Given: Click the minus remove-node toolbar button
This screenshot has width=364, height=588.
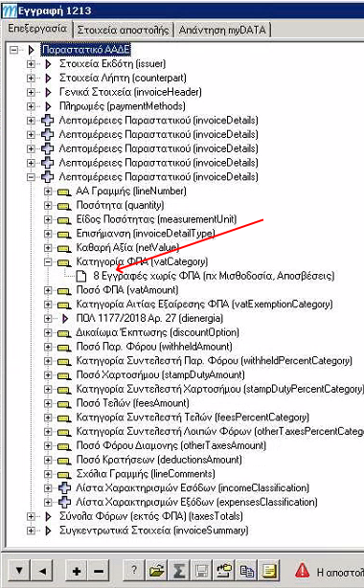Looking at the screenshot, I should pyautogui.click(x=99, y=571).
